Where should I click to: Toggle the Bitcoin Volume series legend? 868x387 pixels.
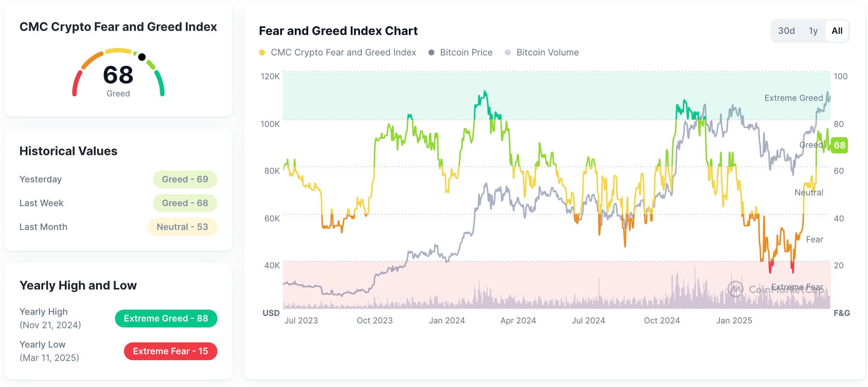(548, 52)
